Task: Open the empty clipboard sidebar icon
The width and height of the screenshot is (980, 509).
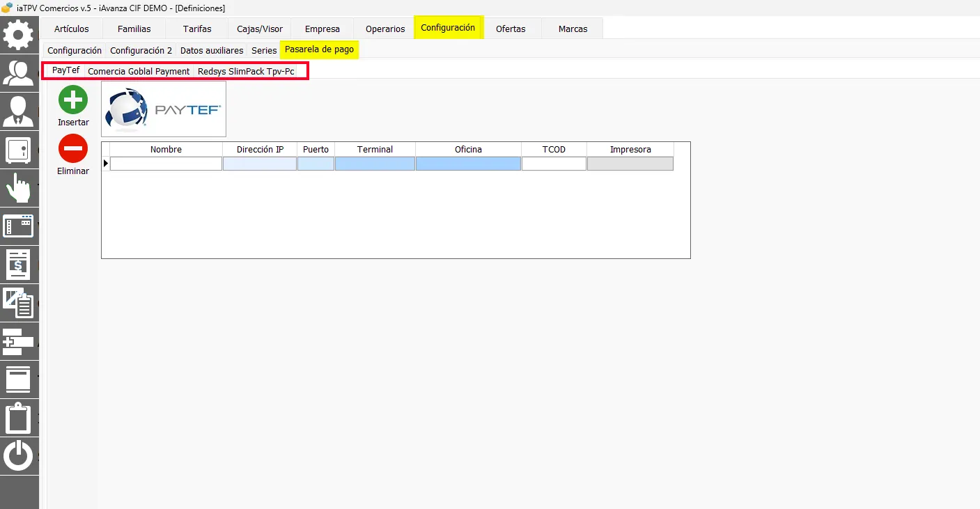Action: (19, 418)
